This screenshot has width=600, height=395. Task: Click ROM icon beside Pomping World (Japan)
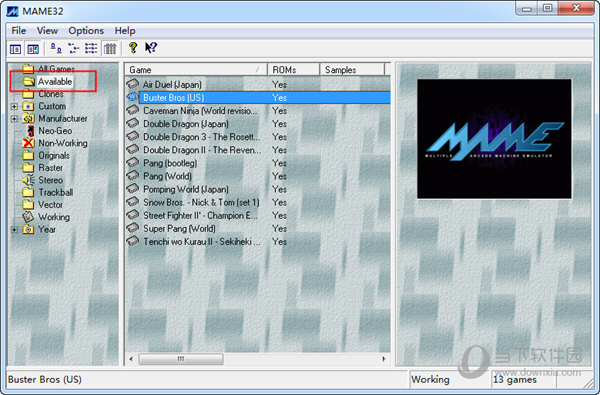132,188
